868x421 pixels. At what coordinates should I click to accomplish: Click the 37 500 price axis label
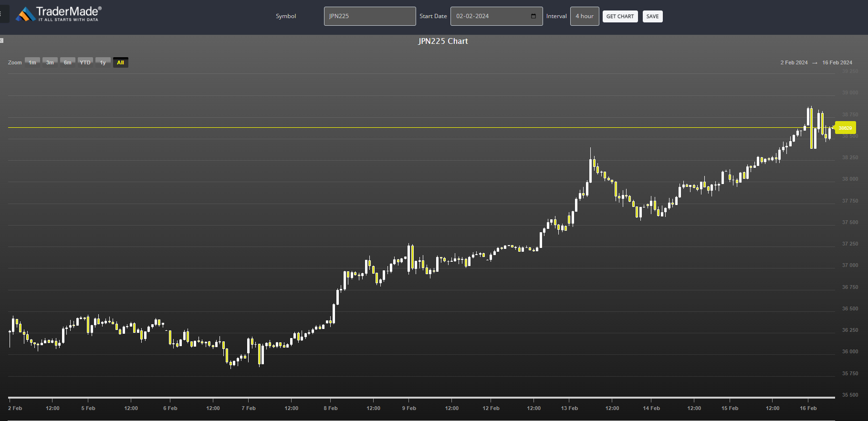(x=850, y=222)
